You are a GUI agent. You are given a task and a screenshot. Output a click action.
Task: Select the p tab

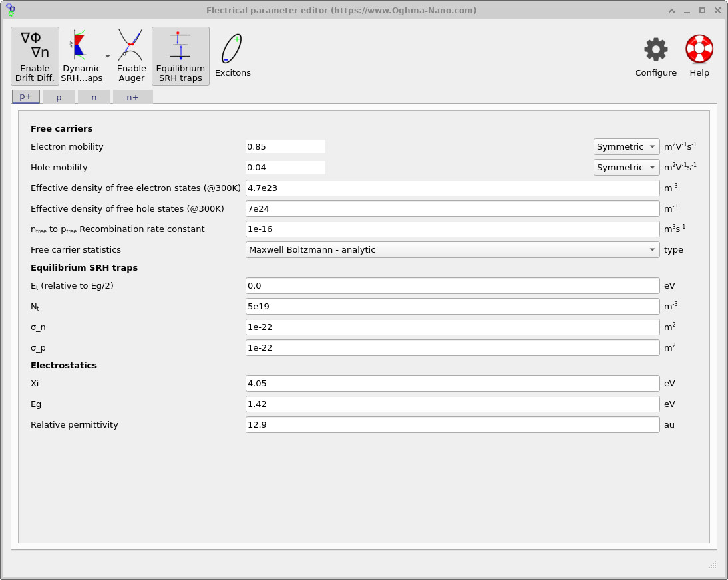(59, 96)
